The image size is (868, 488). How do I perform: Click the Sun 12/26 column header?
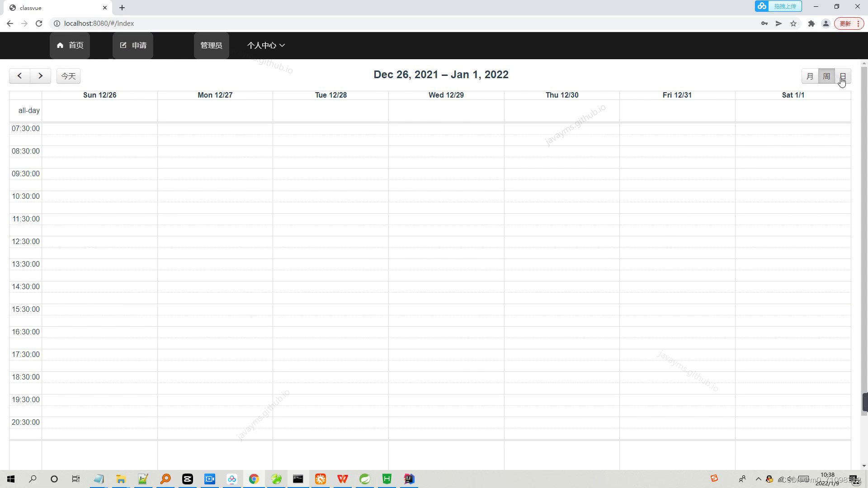(x=99, y=95)
